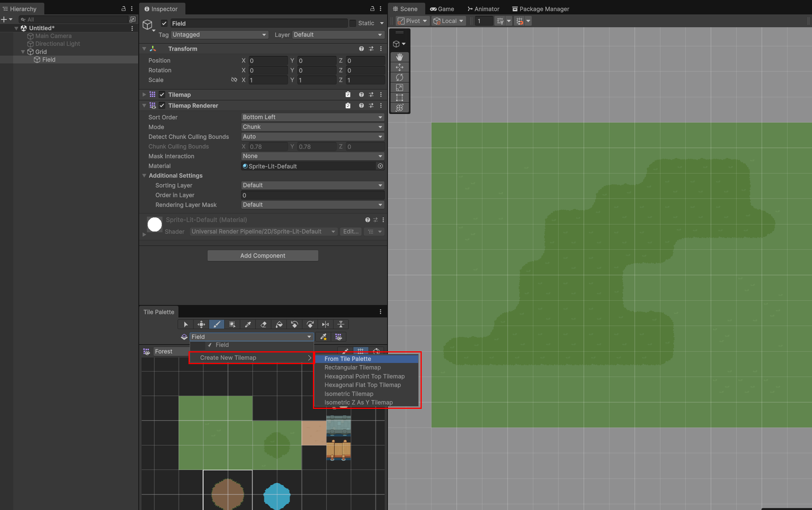Choose From Tile Palette menu option
812x510 pixels.
click(x=367, y=359)
